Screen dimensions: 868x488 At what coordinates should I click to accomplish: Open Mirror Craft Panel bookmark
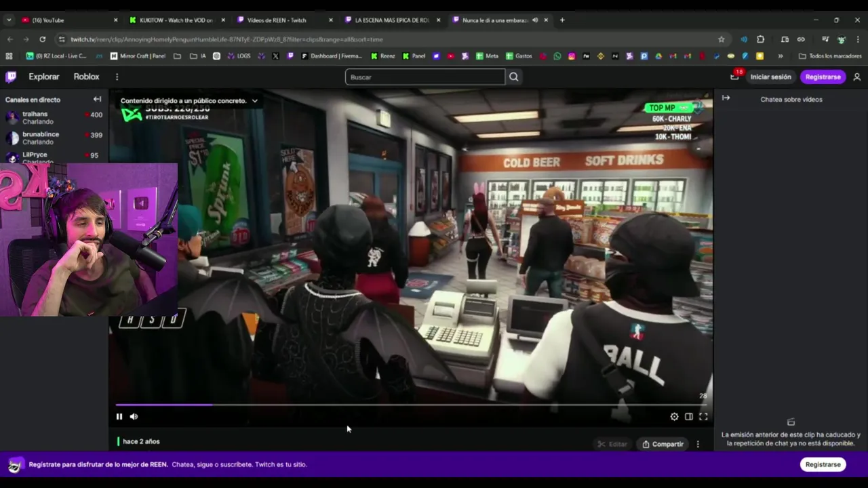[138, 56]
